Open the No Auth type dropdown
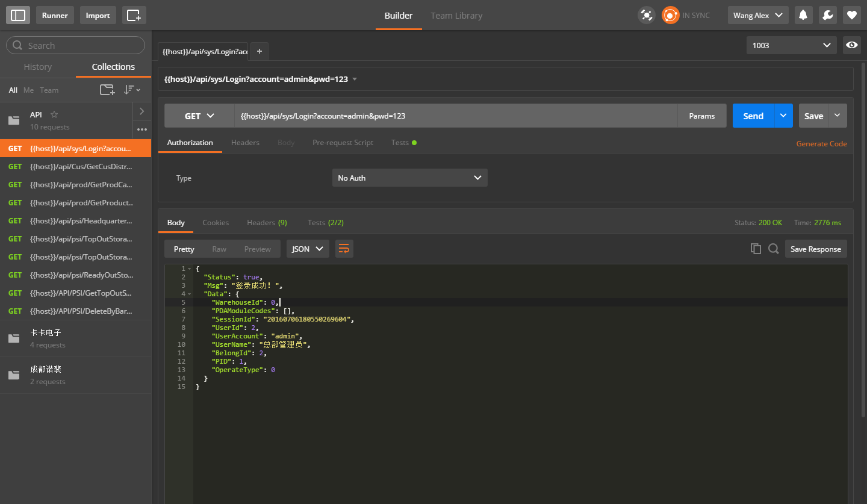The image size is (867, 504). click(x=409, y=178)
